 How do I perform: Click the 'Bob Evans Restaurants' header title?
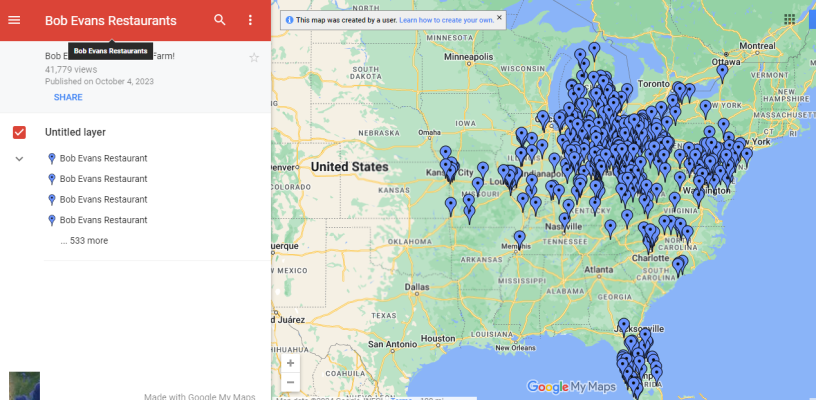111,21
